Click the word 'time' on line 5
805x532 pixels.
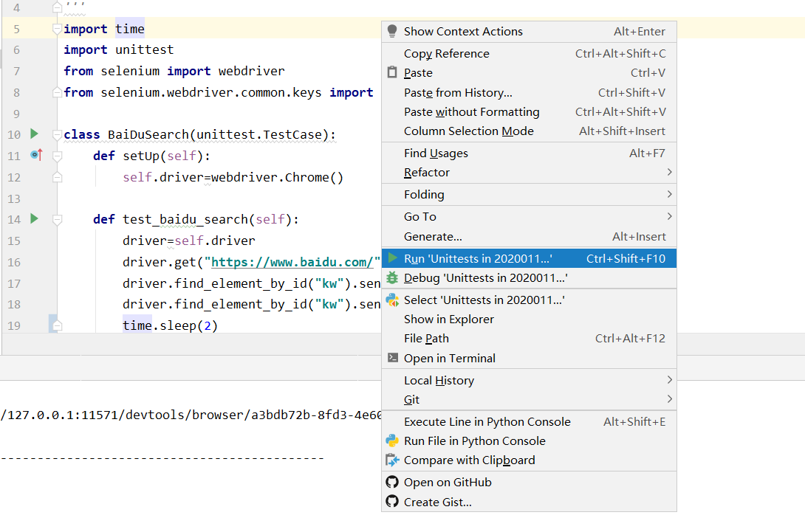130,30
